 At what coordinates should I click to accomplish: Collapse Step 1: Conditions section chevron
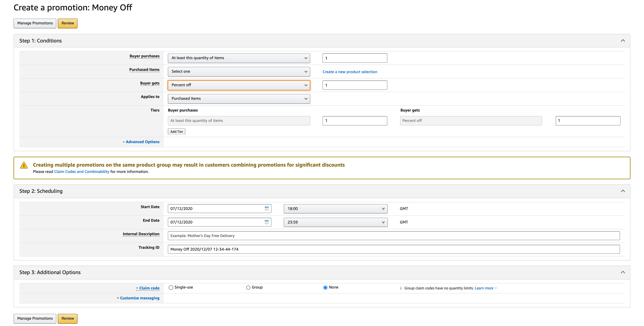tap(623, 41)
